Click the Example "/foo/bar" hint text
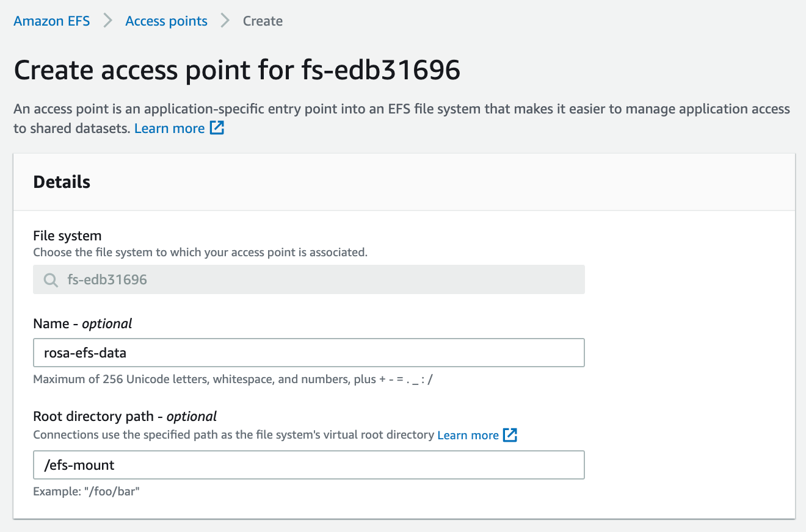This screenshot has width=806, height=532. click(x=86, y=491)
